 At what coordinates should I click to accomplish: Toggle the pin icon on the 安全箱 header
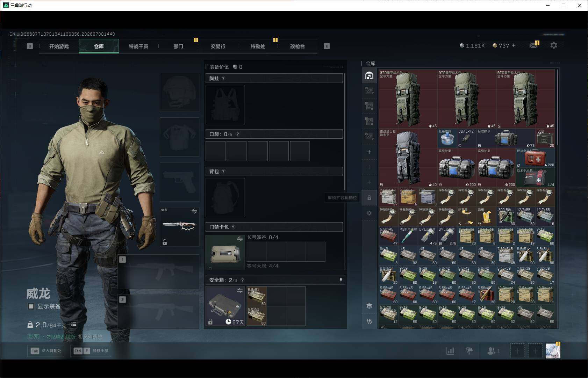[340, 280]
